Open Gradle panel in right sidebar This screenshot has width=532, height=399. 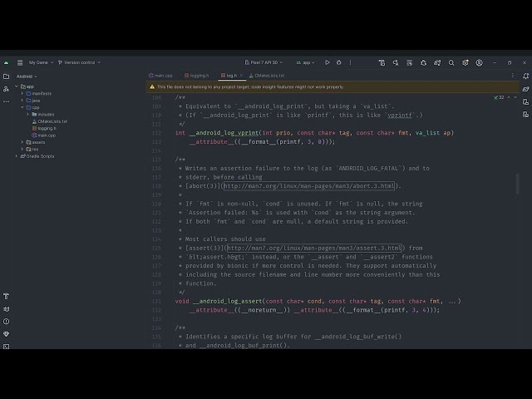[525, 89]
